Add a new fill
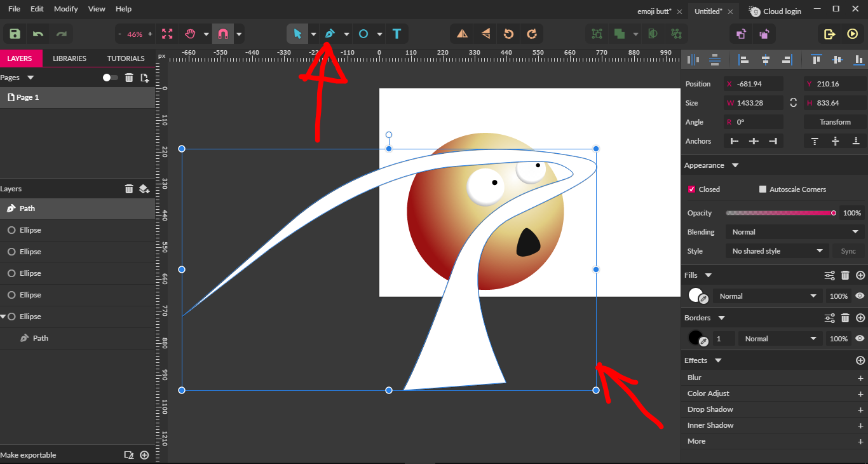 point(860,275)
